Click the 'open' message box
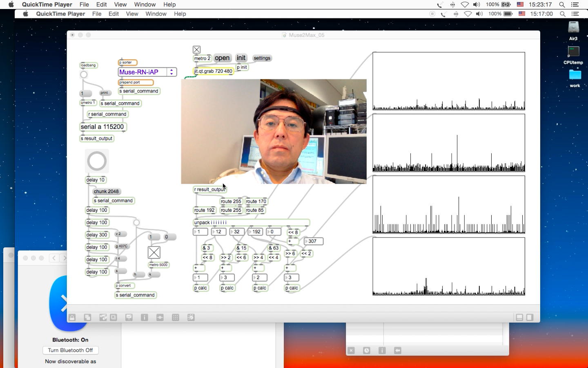Image resolution: width=588 pixels, height=368 pixels. coord(222,58)
